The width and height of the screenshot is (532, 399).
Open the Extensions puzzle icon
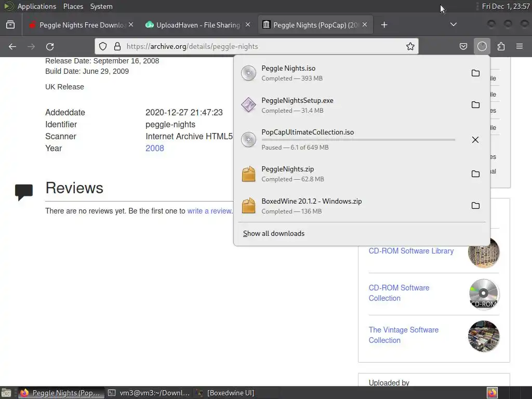[501, 46]
